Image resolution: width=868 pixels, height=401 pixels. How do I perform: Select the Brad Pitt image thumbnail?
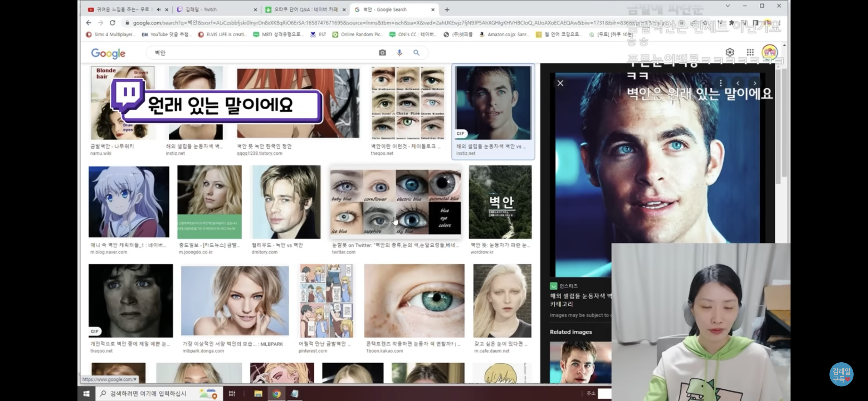(286, 202)
